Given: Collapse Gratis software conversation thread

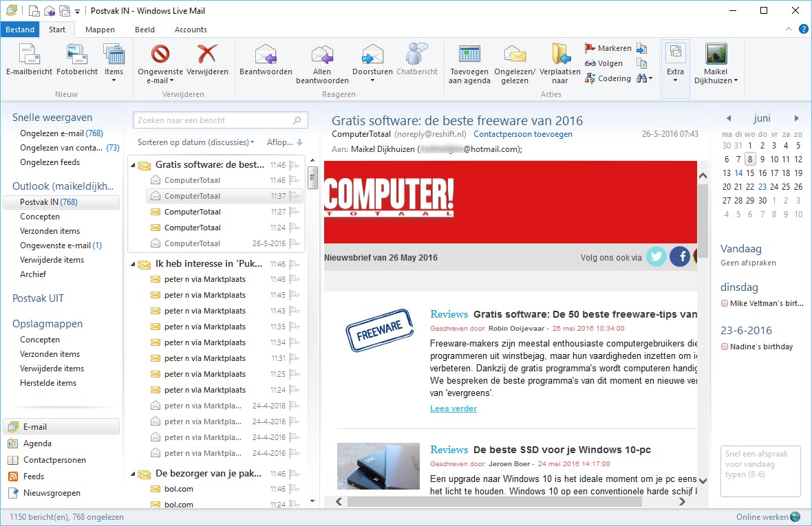Looking at the screenshot, I should [x=133, y=165].
